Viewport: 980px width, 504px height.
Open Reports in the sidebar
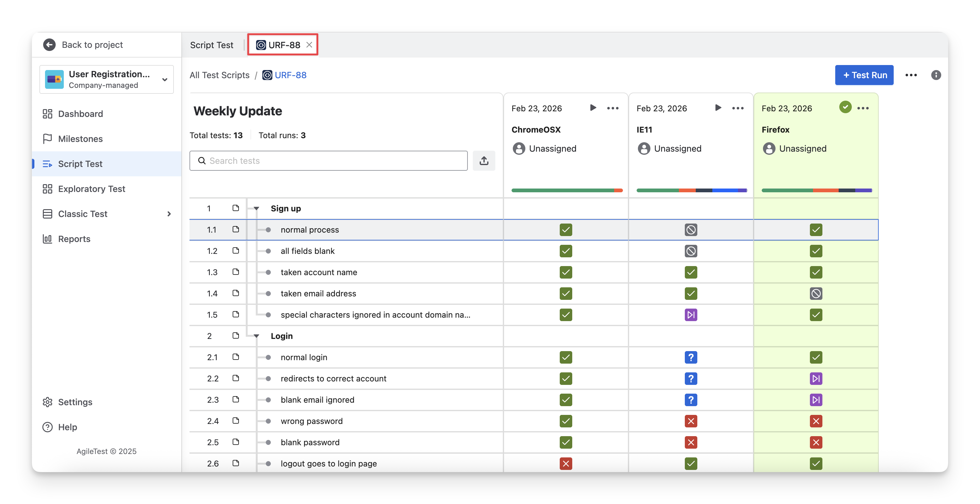pyautogui.click(x=74, y=239)
